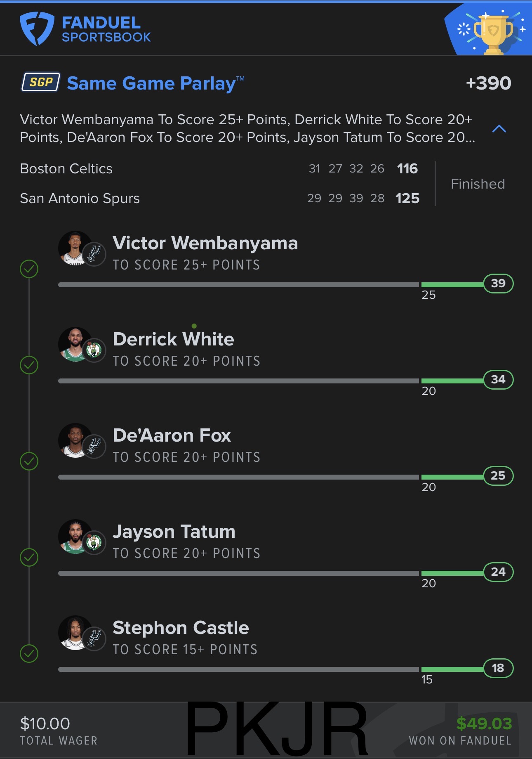
Task: Click the +390 odds value
Action: [x=488, y=83]
